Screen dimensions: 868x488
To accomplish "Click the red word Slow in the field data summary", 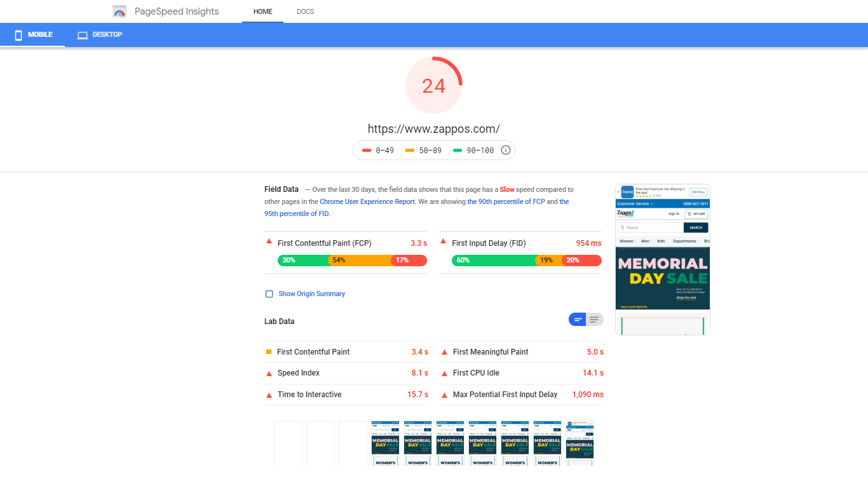I will click(x=507, y=189).
